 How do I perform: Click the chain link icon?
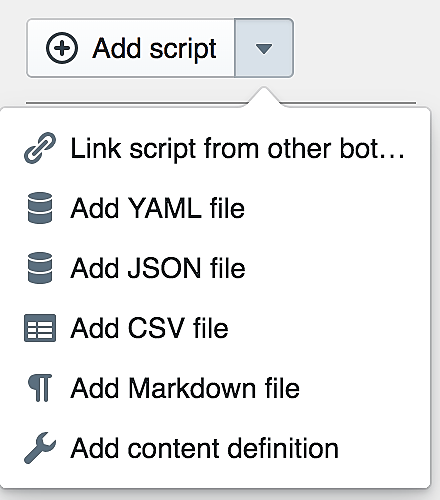(x=40, y=148)
